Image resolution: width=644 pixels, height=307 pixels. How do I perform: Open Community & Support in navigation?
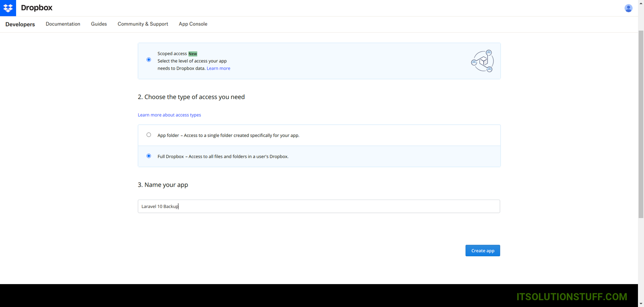(143, 24)
